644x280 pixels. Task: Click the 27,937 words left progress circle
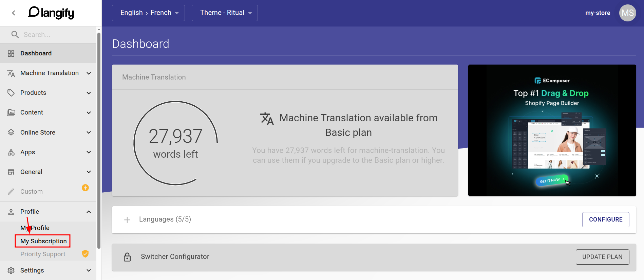176,143
